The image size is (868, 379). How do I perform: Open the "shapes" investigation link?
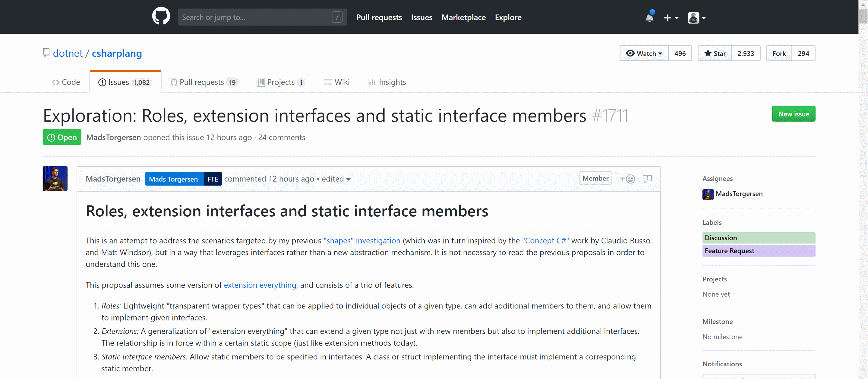(x=362, y=240)
